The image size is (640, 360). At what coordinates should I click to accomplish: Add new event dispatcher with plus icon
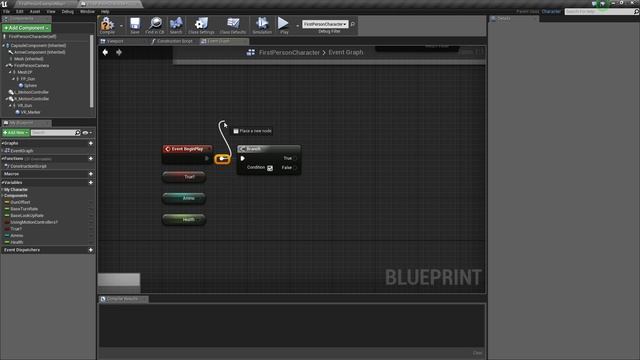click(91, 250)
